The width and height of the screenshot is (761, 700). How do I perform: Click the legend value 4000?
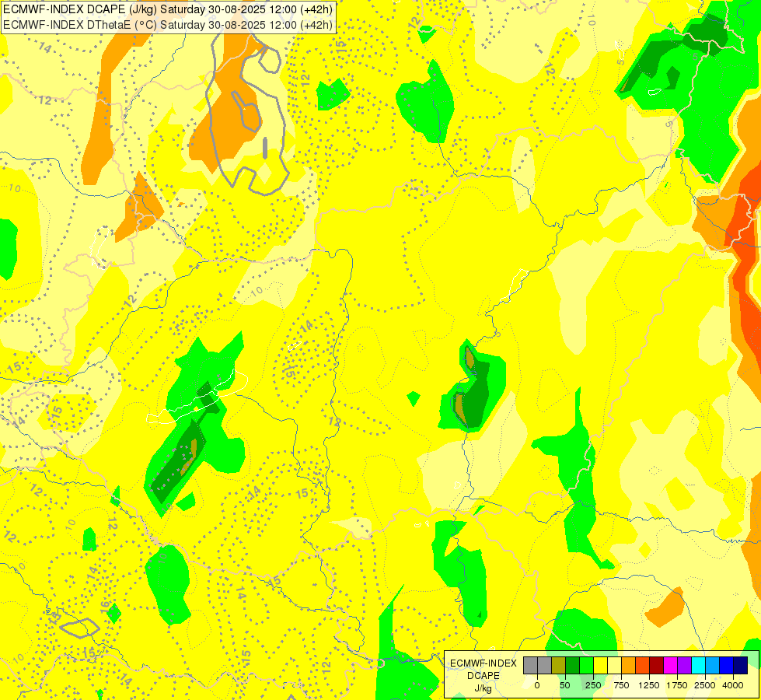733,685
